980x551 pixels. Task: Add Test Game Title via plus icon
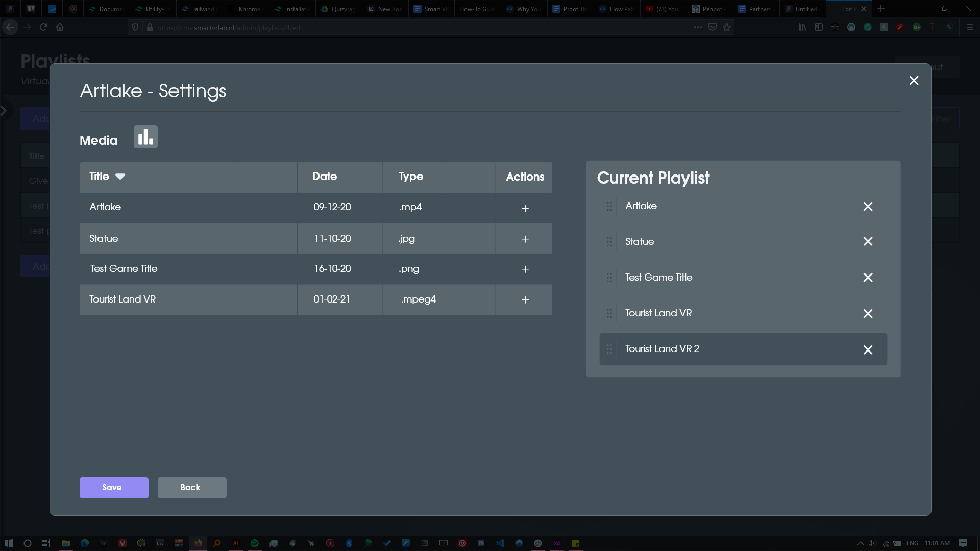[x=525, y=269]
